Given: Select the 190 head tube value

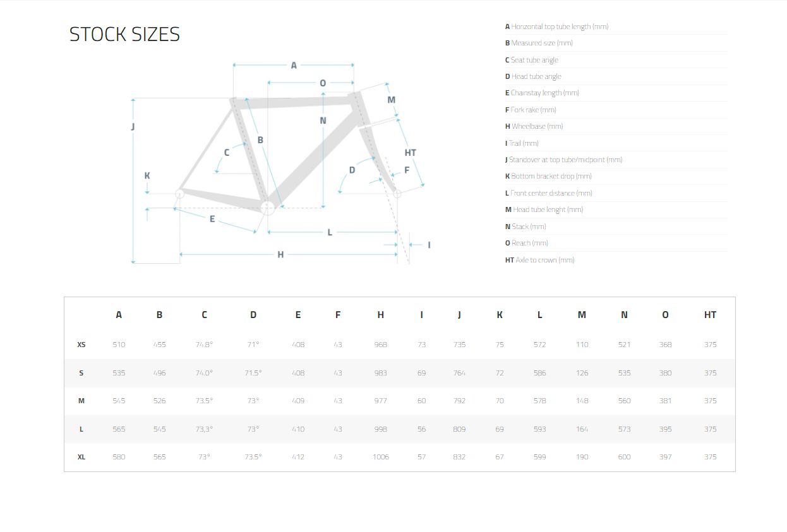Looking at the screenshot, I should [x=582, y=457].
